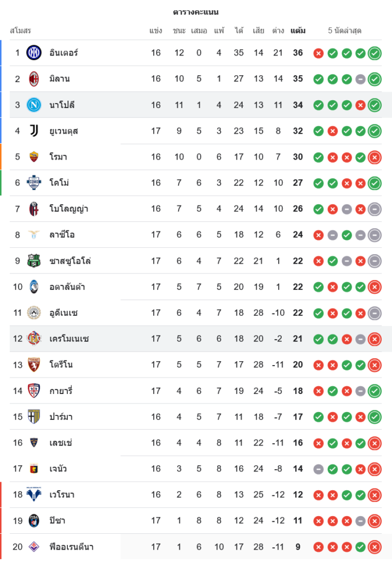Click Bologna's most recent circled draw icon
Screen dimensions: 392x566
click(x=374, y=209)
